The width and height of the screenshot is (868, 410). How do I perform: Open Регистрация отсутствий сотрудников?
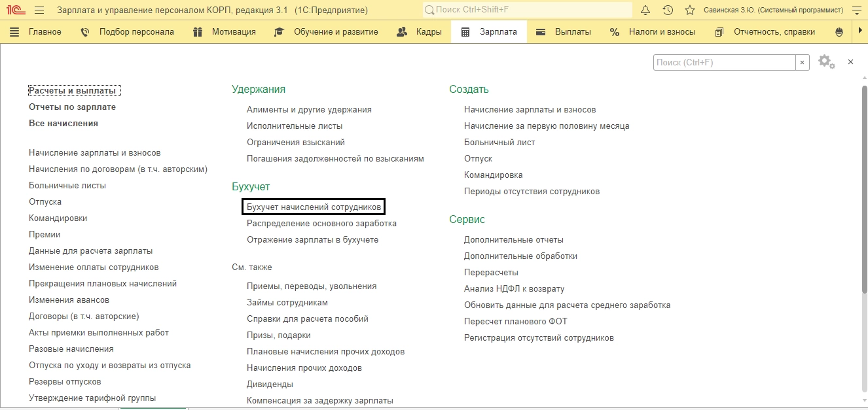coord(539,338)
